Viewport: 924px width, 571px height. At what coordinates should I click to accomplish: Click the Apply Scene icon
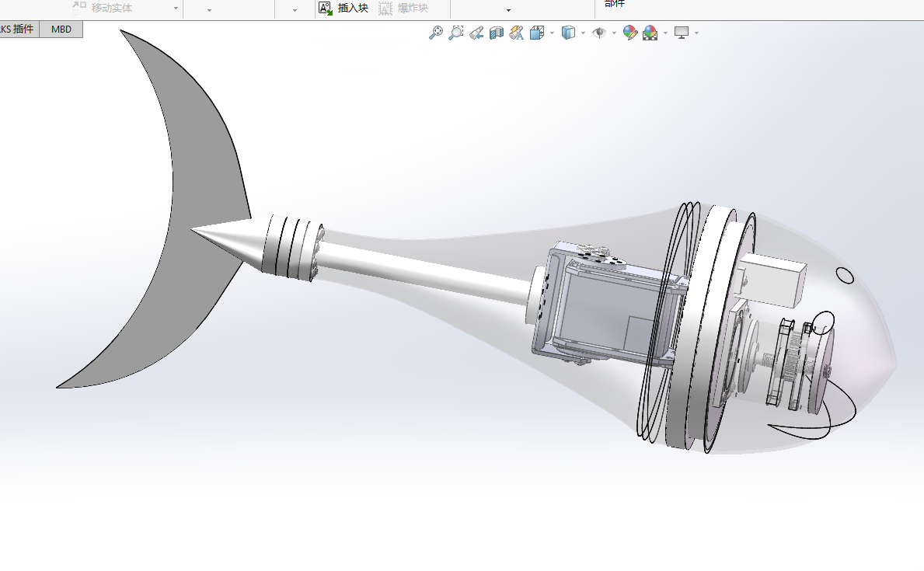[x=650, y=33]
